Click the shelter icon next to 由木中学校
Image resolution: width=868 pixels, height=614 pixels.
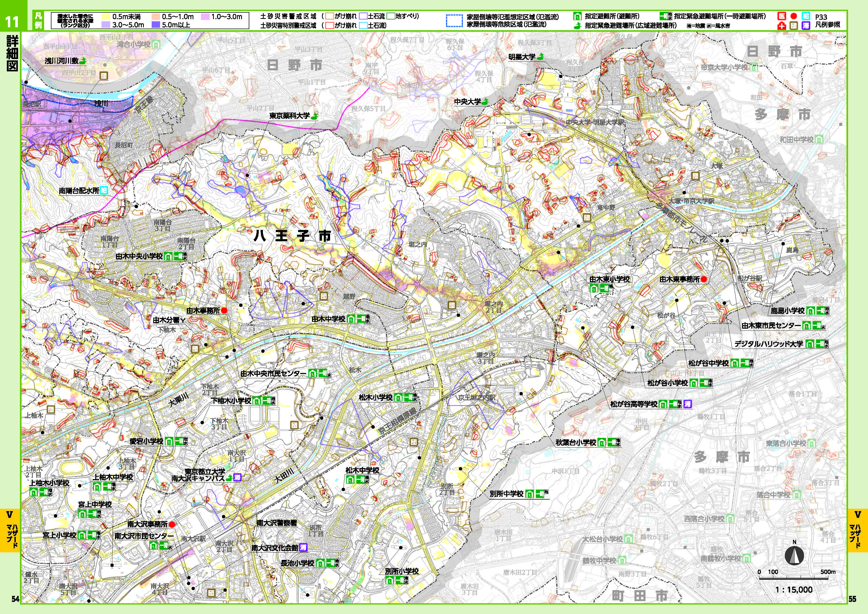tap(351, 319)
